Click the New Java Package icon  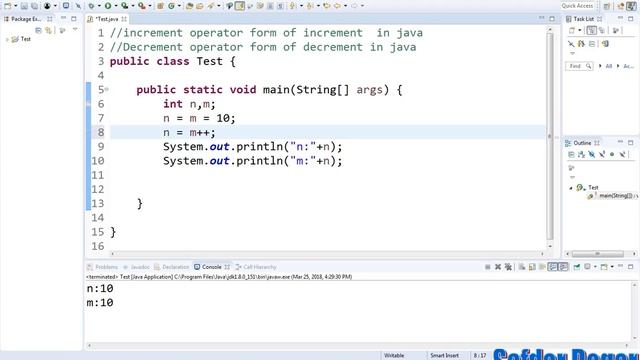160,6
